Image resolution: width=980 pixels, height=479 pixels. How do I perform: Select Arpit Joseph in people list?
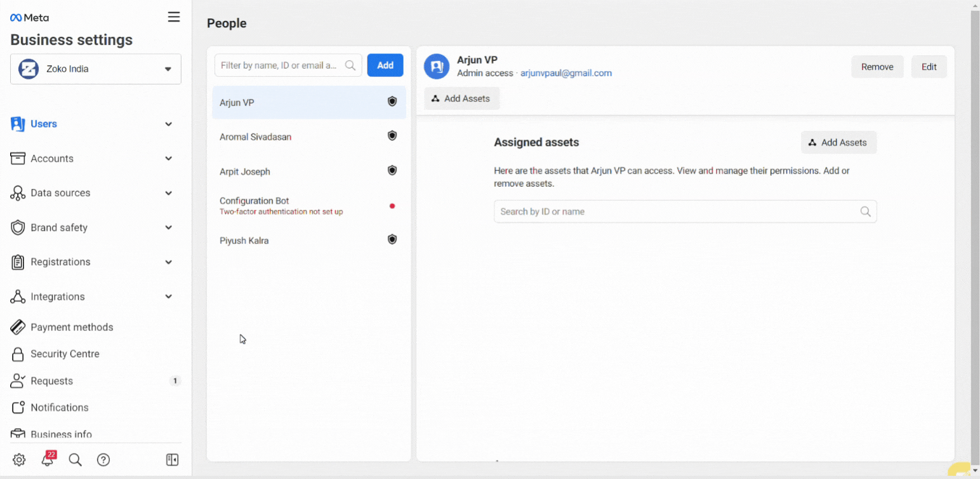coord(309,172)
